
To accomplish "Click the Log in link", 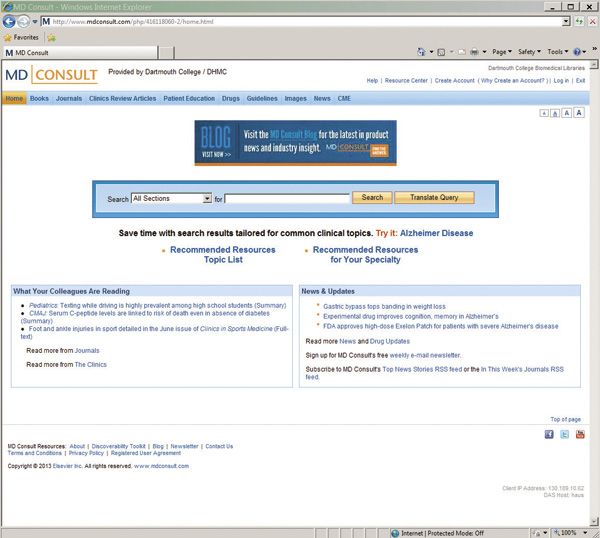I will [x=561, y=80].
